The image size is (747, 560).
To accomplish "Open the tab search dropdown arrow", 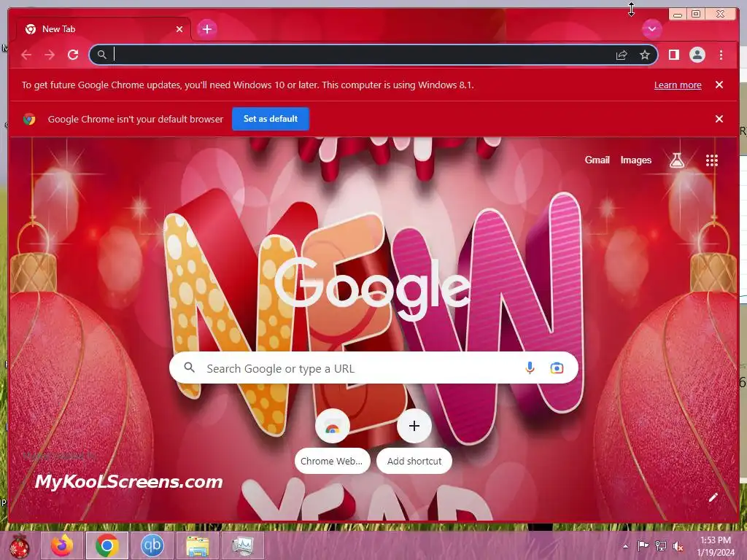I will pyautogui.click(x=651, y=29).
